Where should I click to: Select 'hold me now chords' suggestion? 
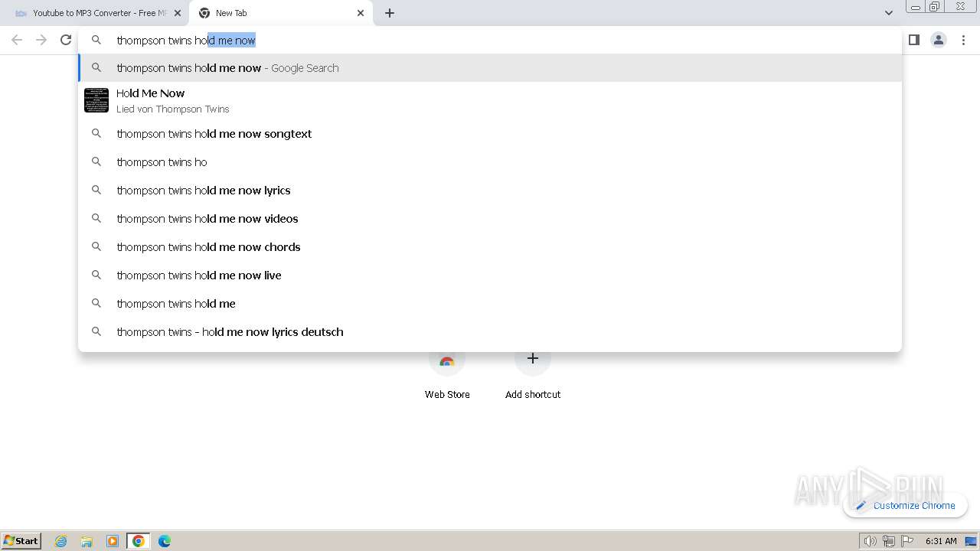coord(490,247)
